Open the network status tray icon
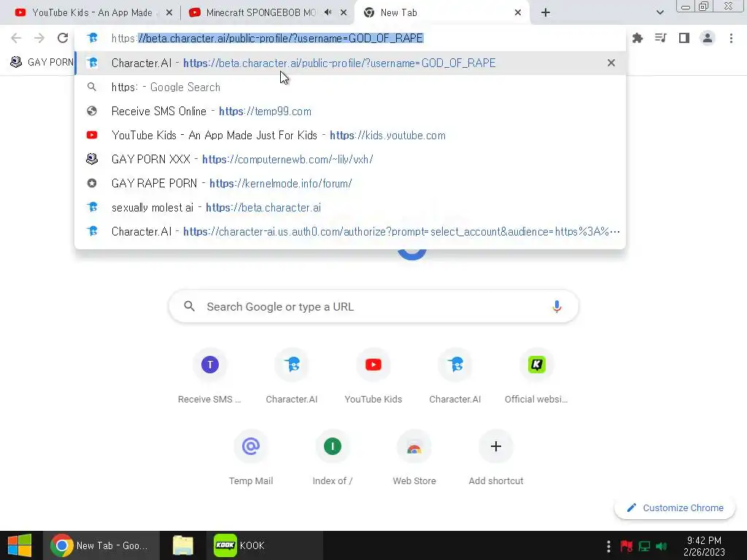 (644, 545)
